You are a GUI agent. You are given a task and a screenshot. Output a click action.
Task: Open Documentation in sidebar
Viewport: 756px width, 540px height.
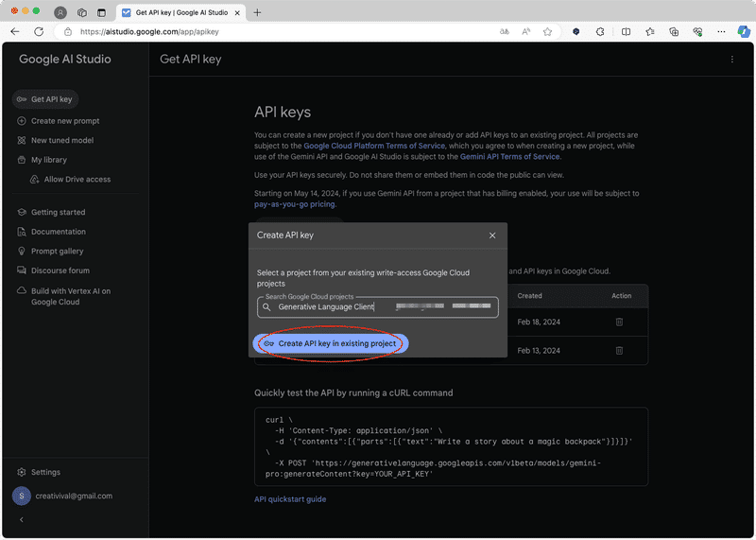(52, 232)
